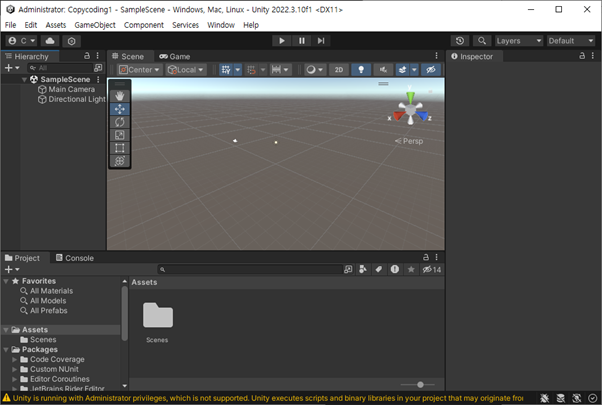Open the Layers dropdown
Viewport: 602px width, 405px height.
[x=519, y=41]
